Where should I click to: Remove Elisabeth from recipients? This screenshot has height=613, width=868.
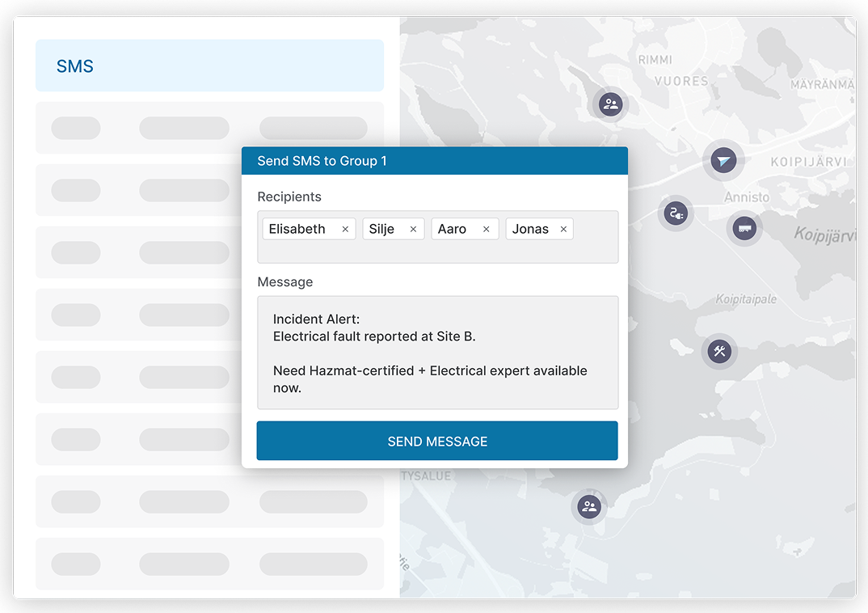click(345, 230)
